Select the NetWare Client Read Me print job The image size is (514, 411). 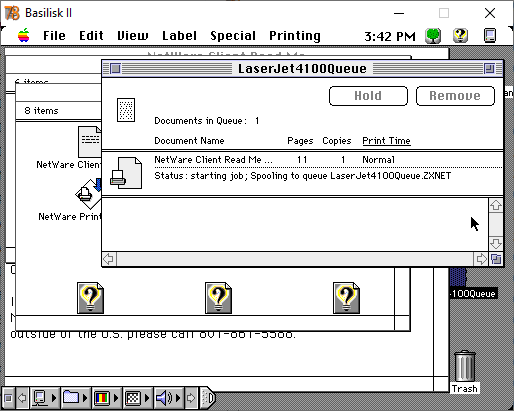coord(302,173)
